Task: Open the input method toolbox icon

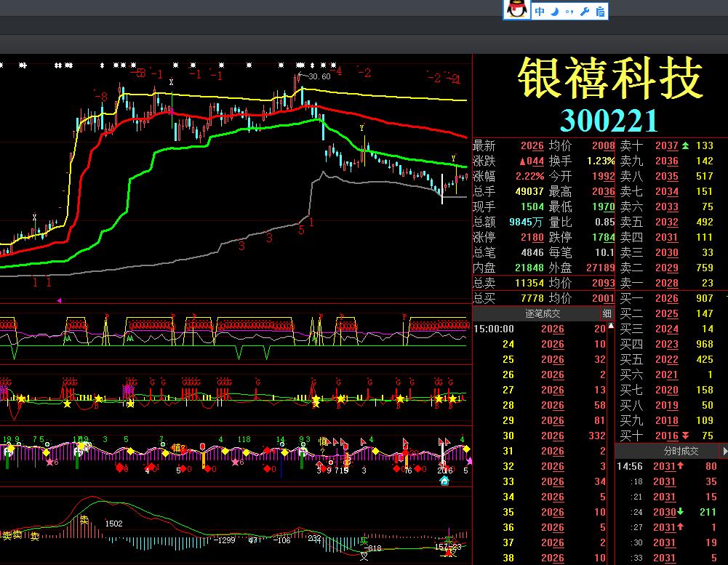Action: (600, 12)
